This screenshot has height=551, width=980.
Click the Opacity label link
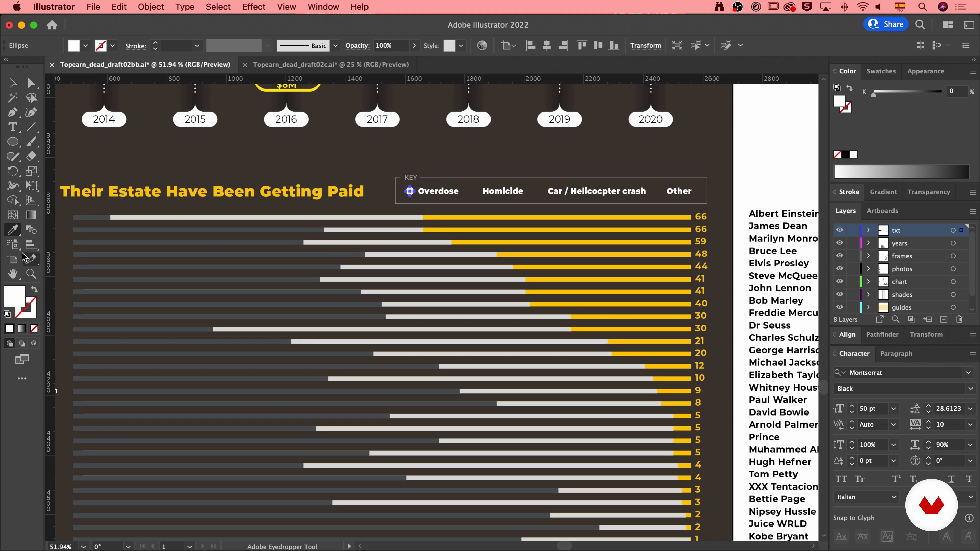click(x=357, y=46)
